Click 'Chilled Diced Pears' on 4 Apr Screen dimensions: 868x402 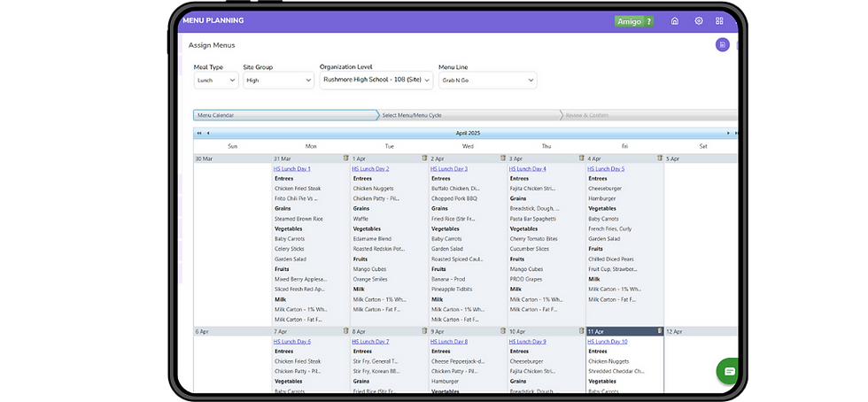click(x=611, y=259)
